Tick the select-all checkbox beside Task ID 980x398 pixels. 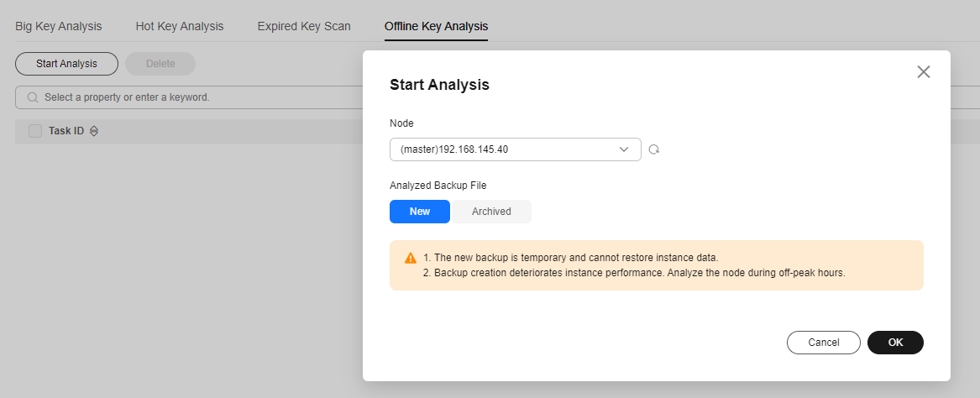pos(35,131)
